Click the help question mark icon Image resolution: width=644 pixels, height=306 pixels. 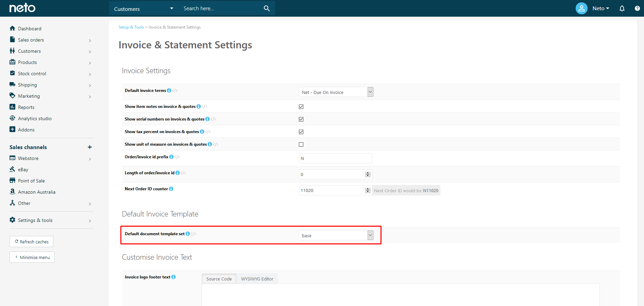637,9
